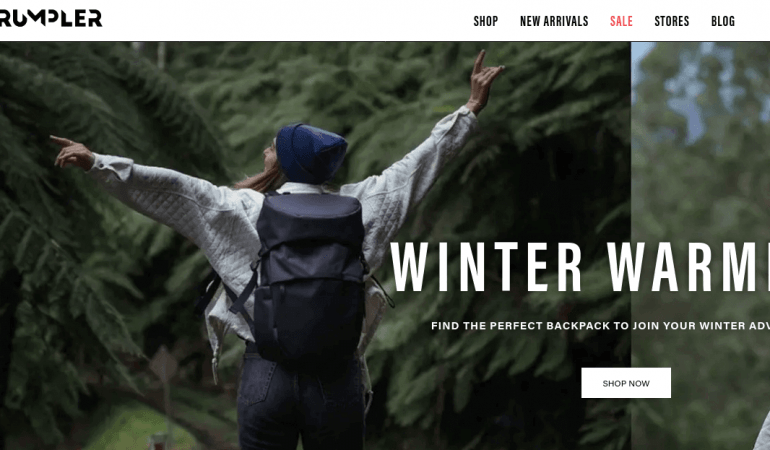Click the Crumpler logo to go home
This screenshot has height=450, width=770.
point(51,19)
